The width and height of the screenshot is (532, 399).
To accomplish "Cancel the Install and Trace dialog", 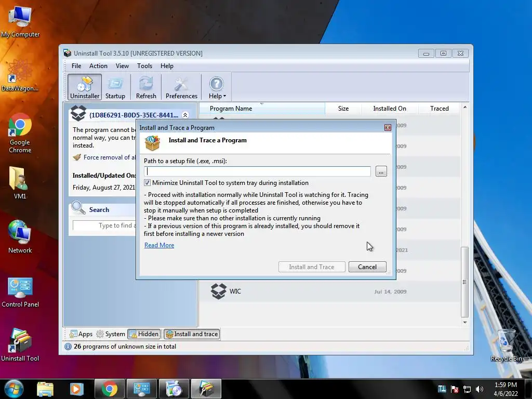I will (367, 267).
